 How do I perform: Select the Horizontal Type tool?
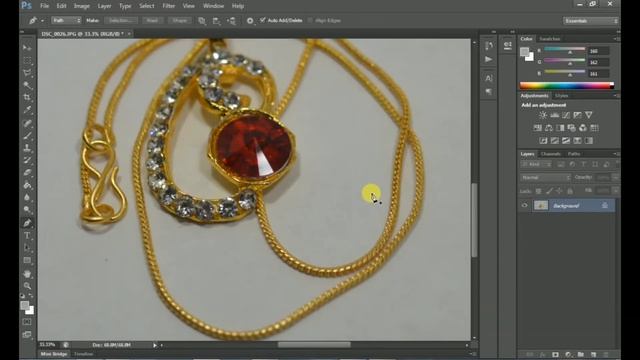pyautogui.click(x=27, y=236)
